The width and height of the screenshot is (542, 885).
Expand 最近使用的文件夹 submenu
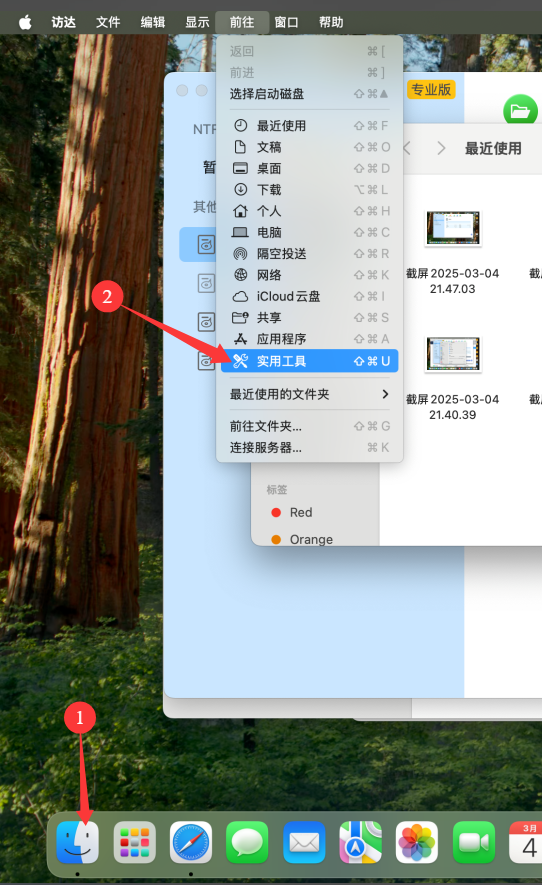pos(309,394)
